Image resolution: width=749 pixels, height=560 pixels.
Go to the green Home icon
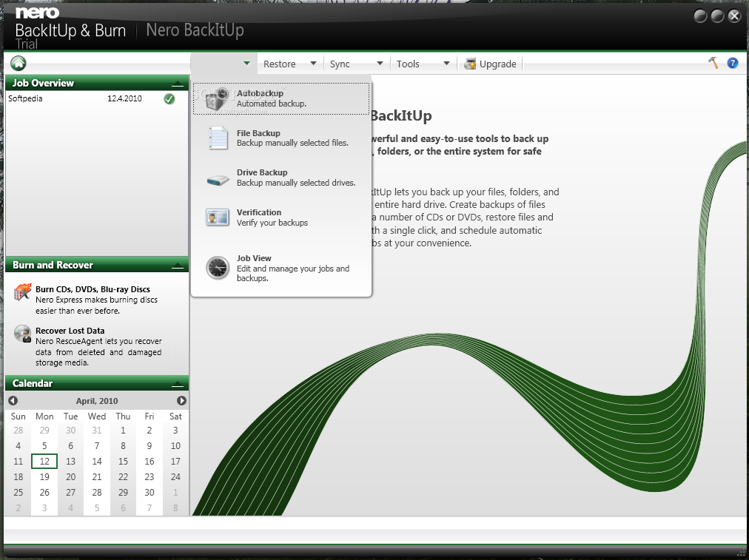point(19,63)
